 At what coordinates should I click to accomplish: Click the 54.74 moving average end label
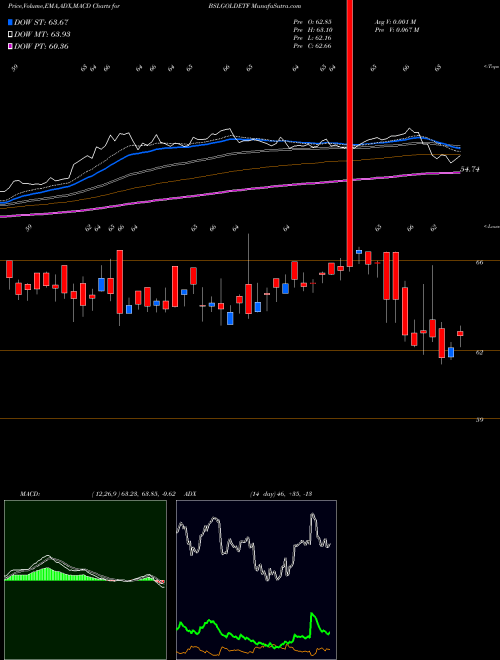(x=470, y=169)
